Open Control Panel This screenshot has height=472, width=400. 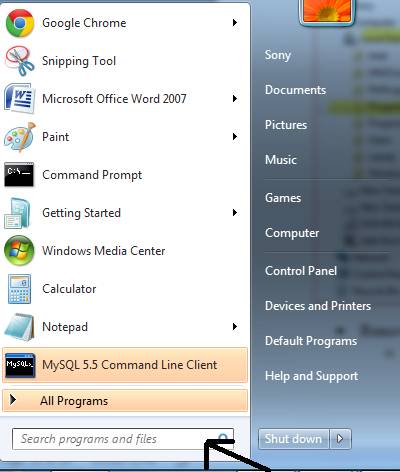pyautogui.click(x=301, y=271)
